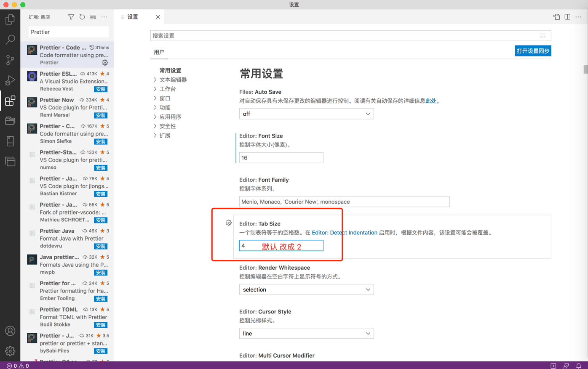
Task: Click the Tab Size setting gear icon
Action: [229, 223]
